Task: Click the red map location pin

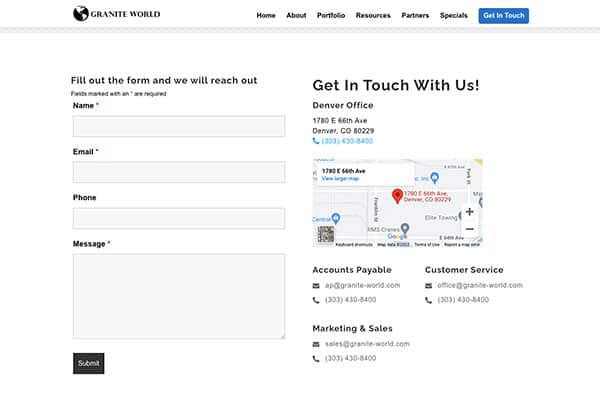Action: (397, 196)
